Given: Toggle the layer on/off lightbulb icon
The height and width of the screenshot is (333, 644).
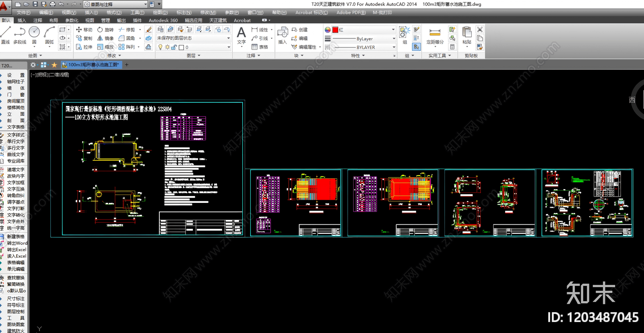Looking at the screenshot, I should coord(160,47).
